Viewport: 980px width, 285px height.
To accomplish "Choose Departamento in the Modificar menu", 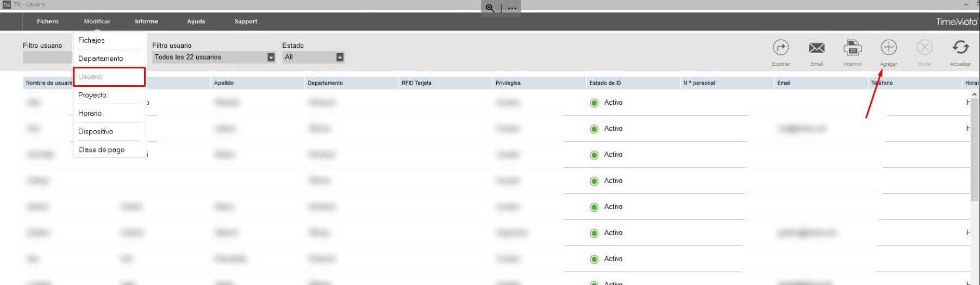I will pyautogui.click(x=101, y=59).
